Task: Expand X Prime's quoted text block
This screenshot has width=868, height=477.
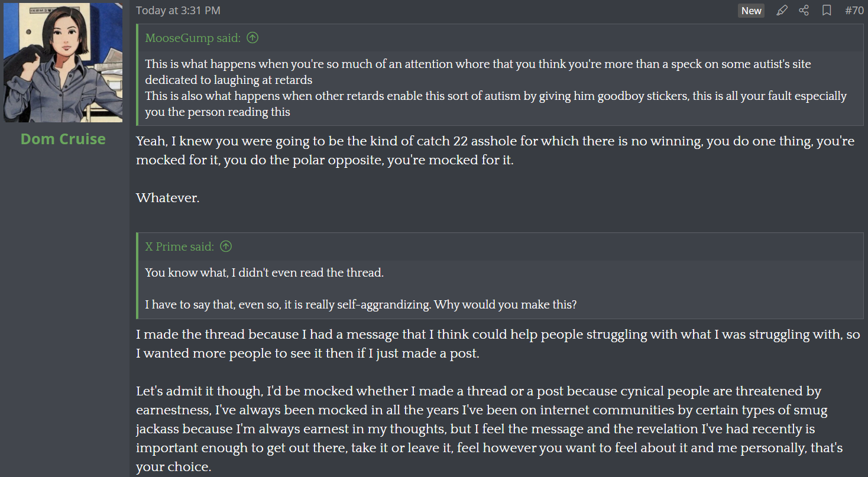Action: tap(500, 289)
